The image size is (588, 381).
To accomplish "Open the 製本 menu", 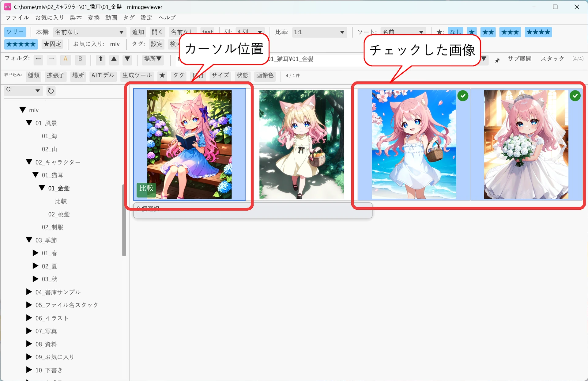I will [x=76, y=17].
